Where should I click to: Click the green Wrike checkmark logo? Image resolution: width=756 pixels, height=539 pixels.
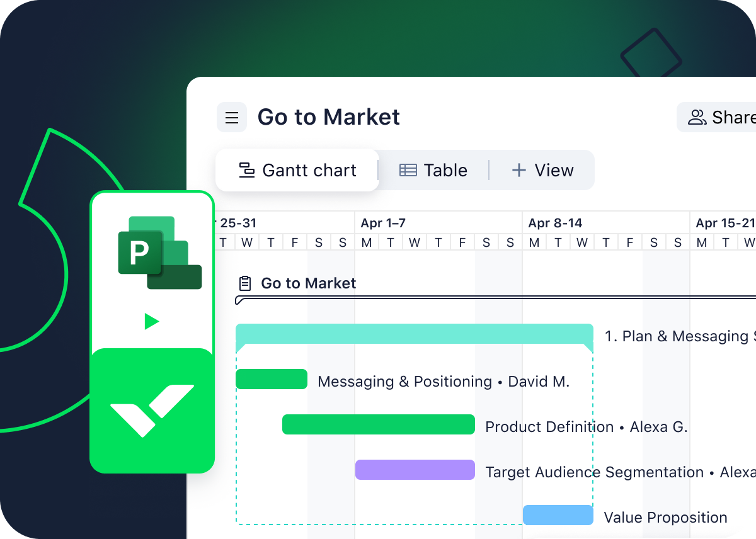tap(152, 411)
